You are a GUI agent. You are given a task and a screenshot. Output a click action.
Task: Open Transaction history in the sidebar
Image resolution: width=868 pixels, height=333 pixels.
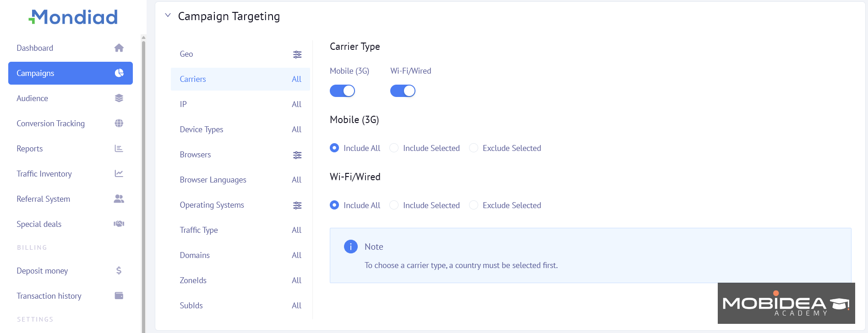pyautogui.click(x=71, y=296)
